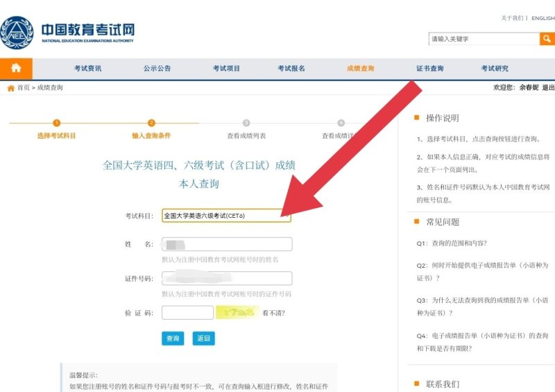555x392 pixels.
Task: Click the NEEA circular logo
Action: 17,33
